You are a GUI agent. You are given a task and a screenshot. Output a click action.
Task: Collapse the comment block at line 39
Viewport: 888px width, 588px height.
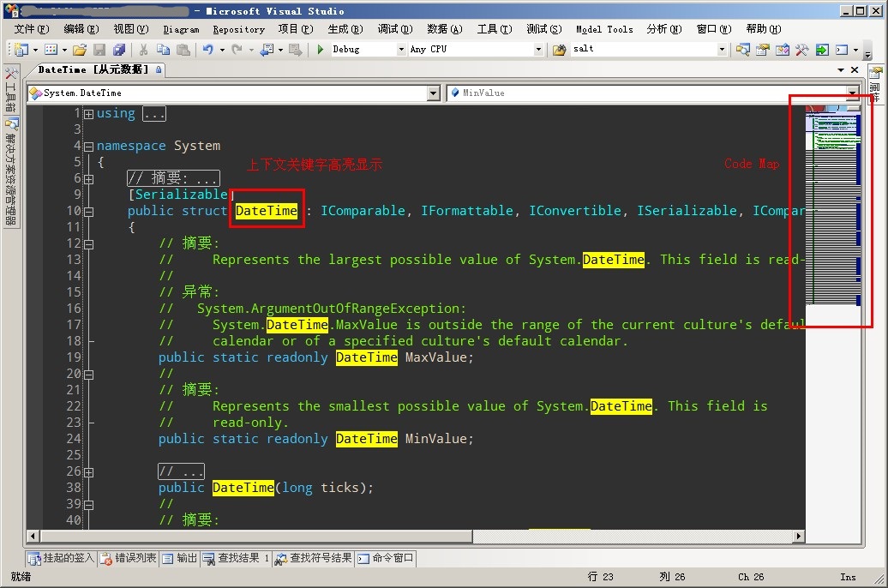pos(89,505)
